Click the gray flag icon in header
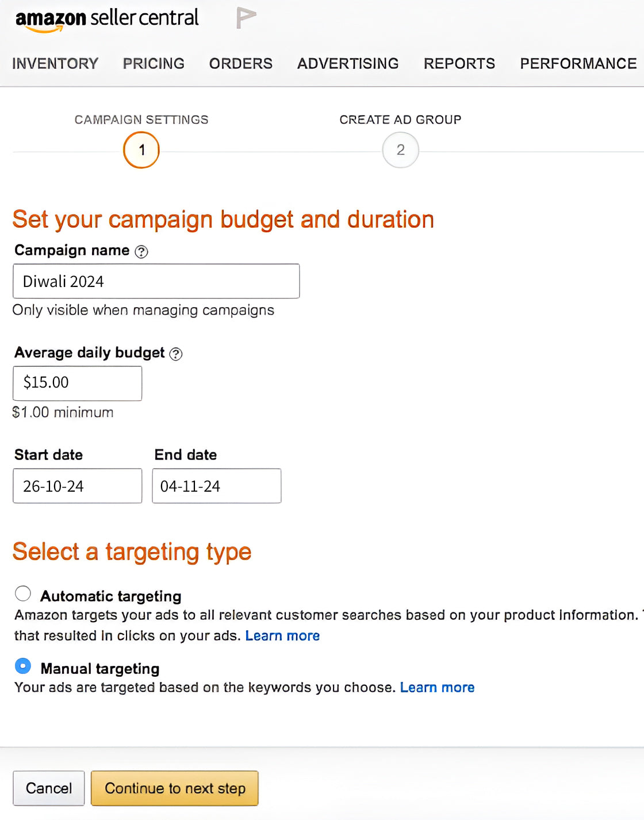Screen dimensions: 644x820 tap(246, 18)
